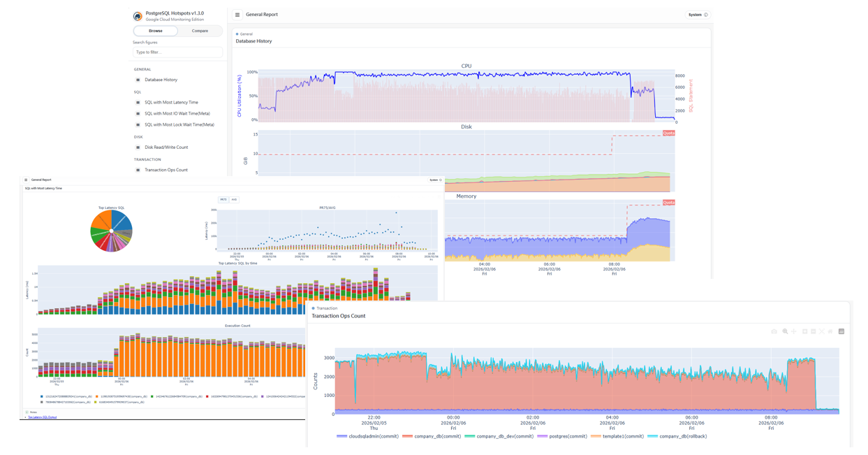Screen dimensions: 868x455
Task: Click the autoscale icon in the chart toolbar
Action: pos(822,331)
